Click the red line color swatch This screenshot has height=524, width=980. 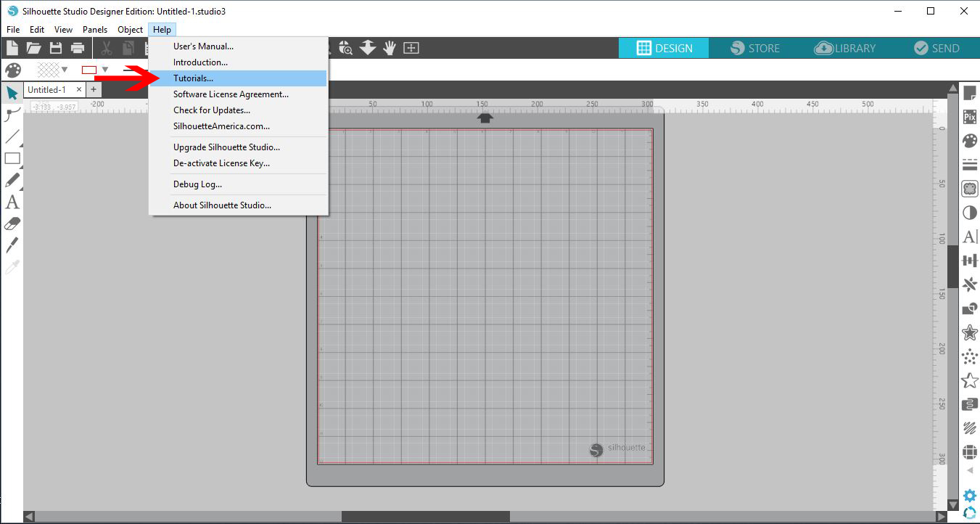(x=89, y=70)
